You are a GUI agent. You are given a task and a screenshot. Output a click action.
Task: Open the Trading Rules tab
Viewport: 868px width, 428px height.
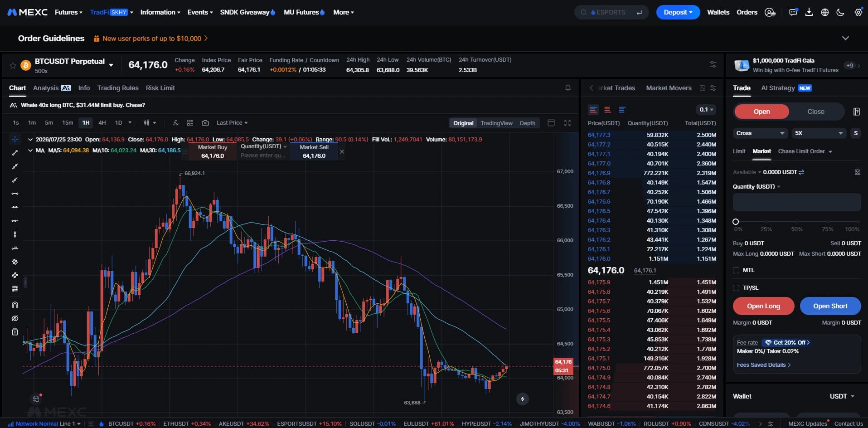[x=118, y=88]
